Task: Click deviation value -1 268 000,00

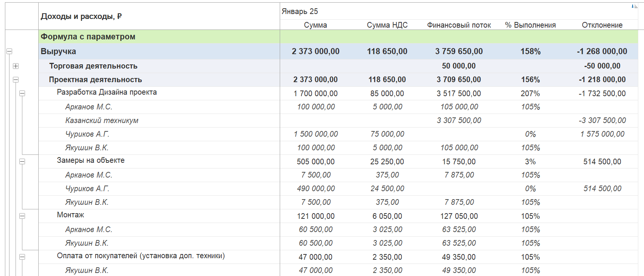Action: tap(602, 51)
